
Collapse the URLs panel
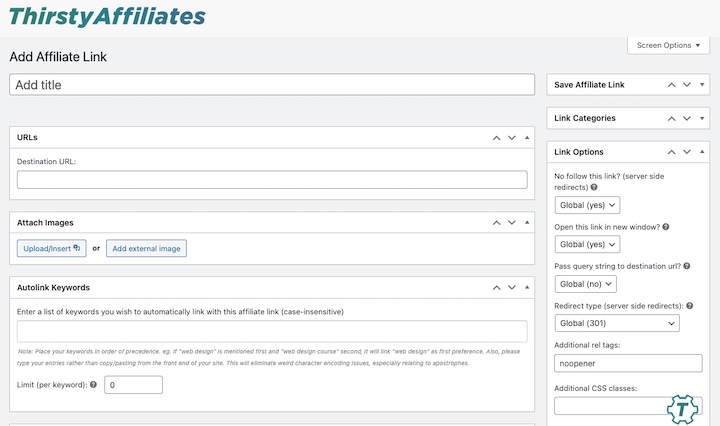pos(527,138)
